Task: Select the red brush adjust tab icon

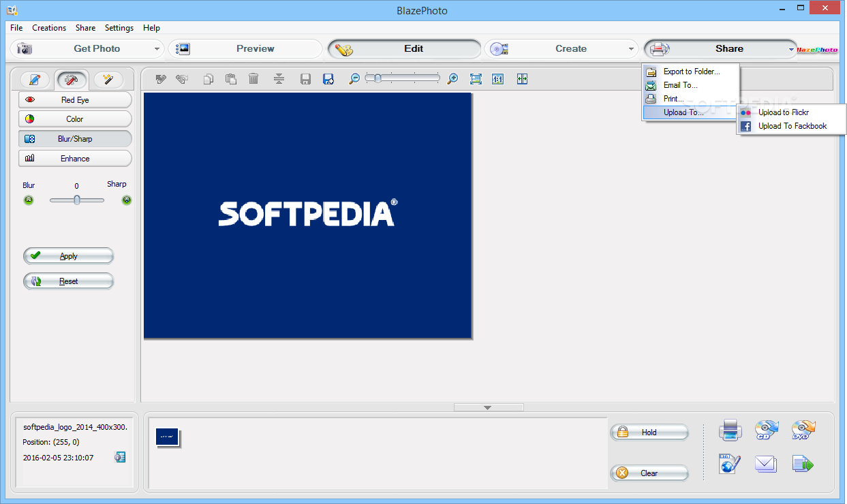Action: pos(72,80)
